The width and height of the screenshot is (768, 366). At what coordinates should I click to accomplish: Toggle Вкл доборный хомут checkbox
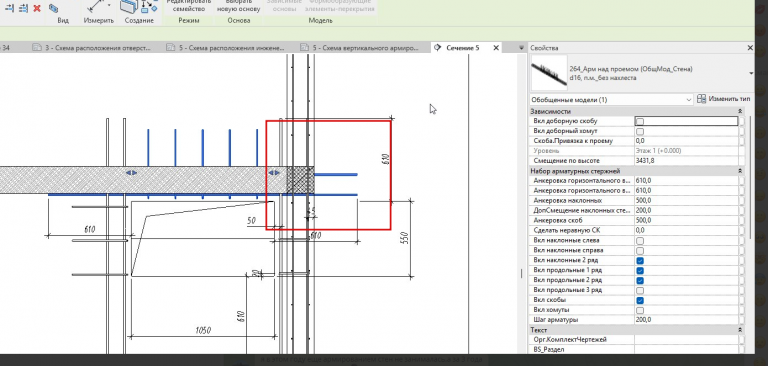point(640,131)
